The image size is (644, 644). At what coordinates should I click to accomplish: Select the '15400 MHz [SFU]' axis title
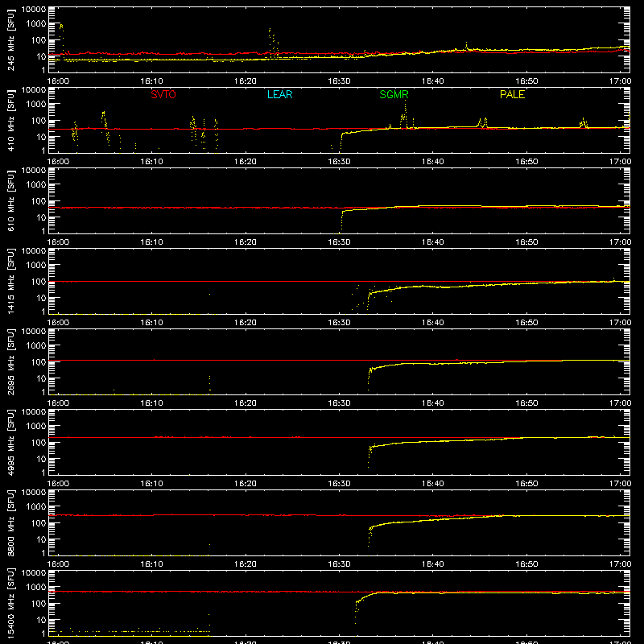[11, 603]
